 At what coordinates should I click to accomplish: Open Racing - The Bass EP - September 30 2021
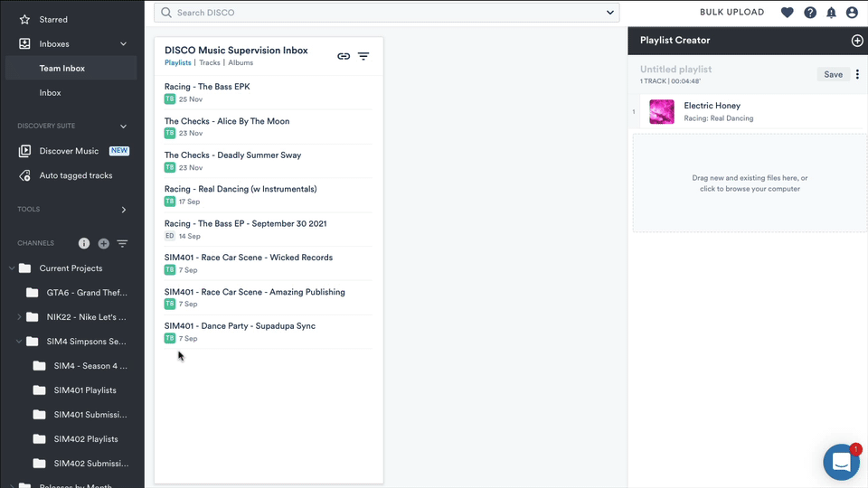[245, 223]
